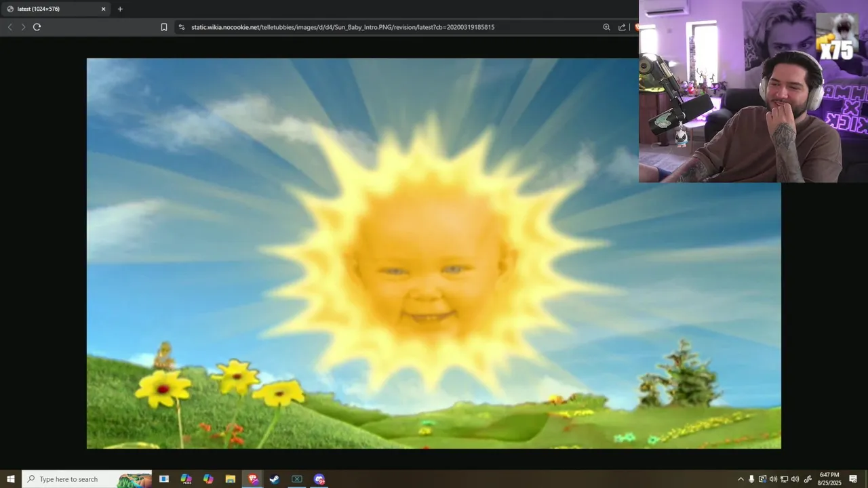The image size is (868, 488).
Task: Click the Sun Baby image in the page
Action: pyautogui.click(x=434, y=253)
